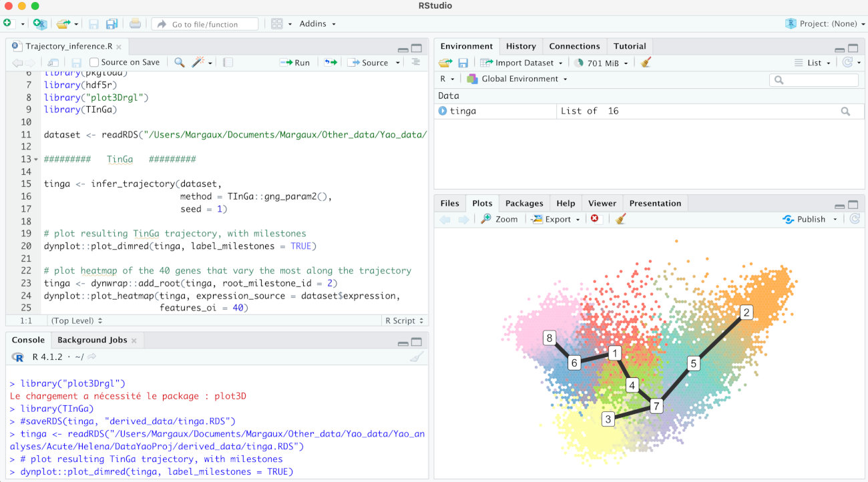Screen dimensions: 868x482
Task: Click the Go to file/function field
Action: 205,24
